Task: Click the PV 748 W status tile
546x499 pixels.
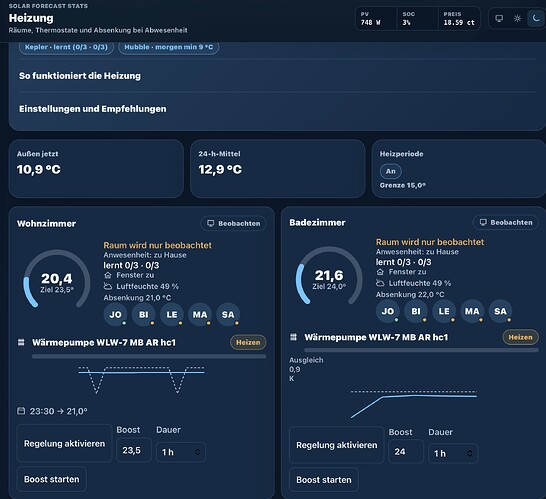Action: coord(376,18)
